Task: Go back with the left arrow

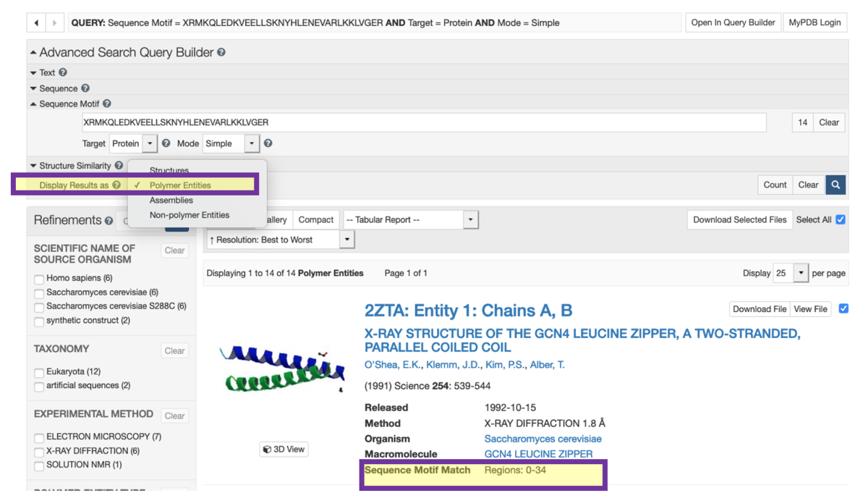Action: (x=36, y=22)
